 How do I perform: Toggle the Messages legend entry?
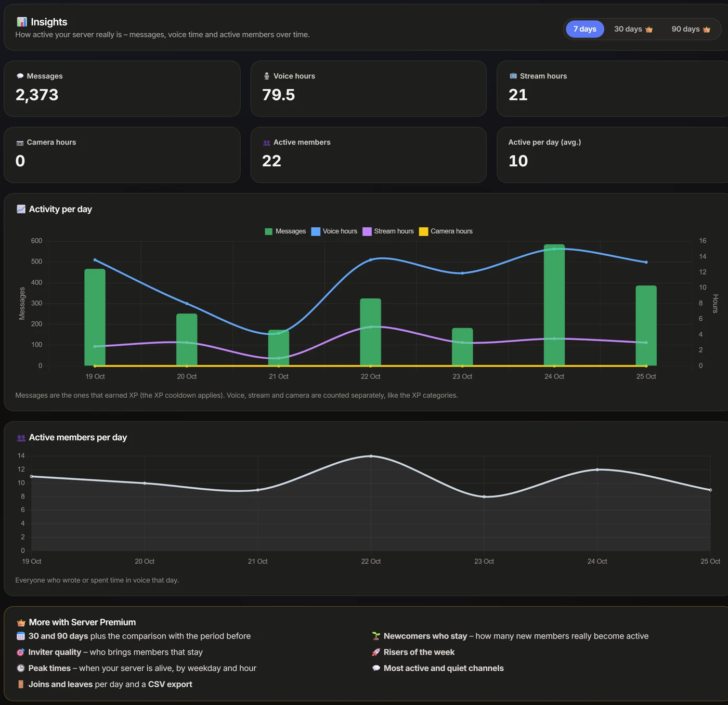tap(285, 231)
